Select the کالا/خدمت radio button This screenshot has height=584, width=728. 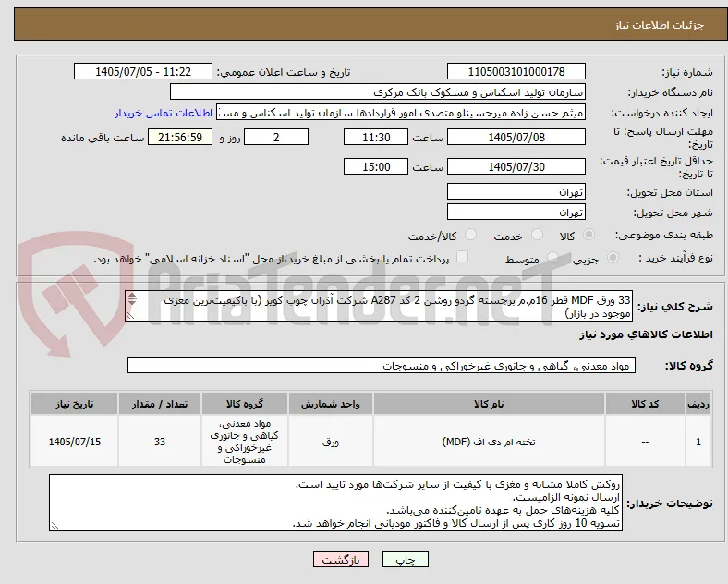pos(471,235)
